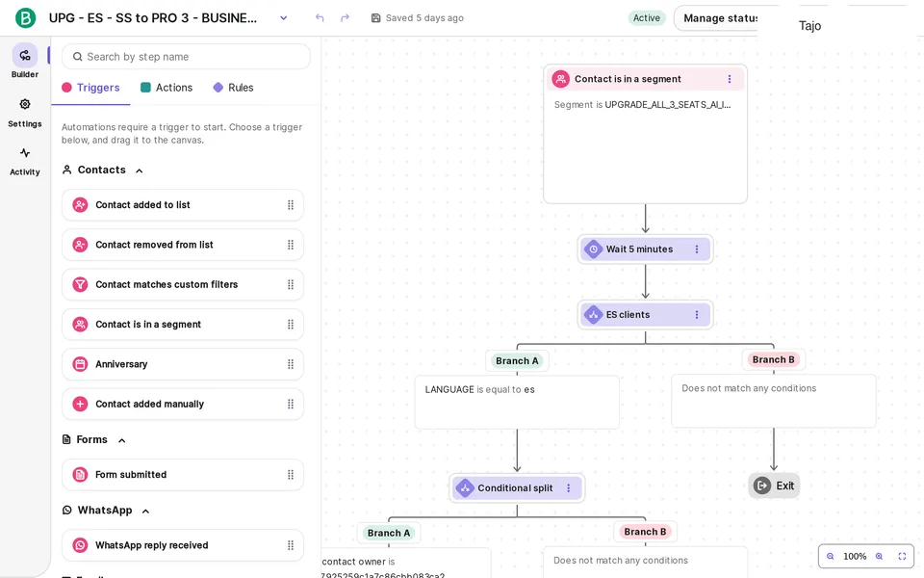Click the Contact added to list icon
This screenshot has width=924, height=578.
click(80, 204)
